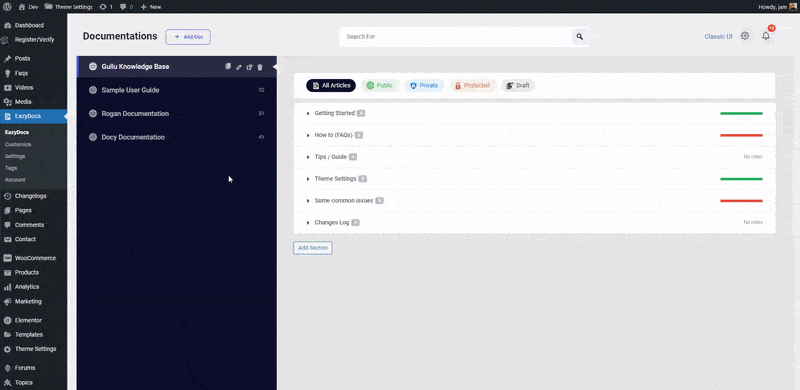This screenshot has width=800, height=390.
Task: Click the WooCommerce icon in sidebar
Action: click(8, 258)
